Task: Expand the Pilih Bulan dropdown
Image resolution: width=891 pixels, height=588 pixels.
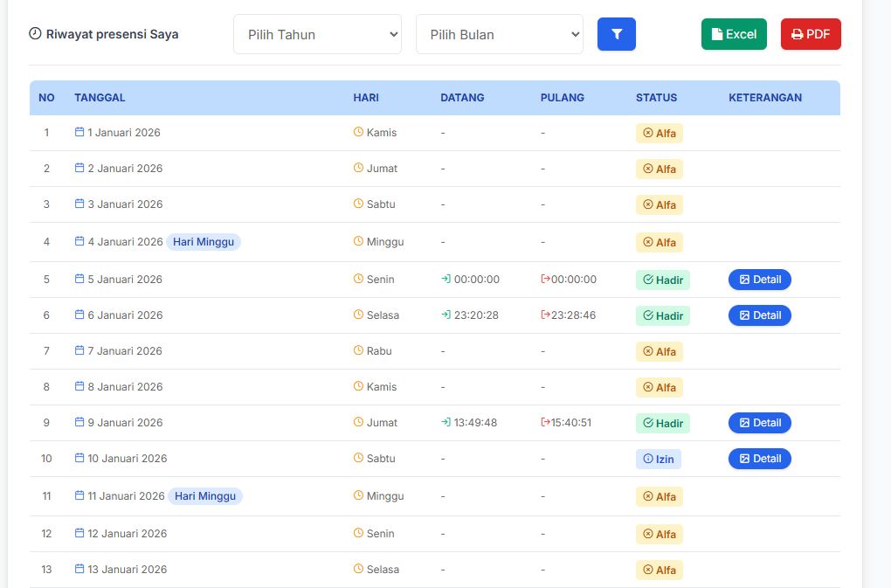Action: pos(499,34)
